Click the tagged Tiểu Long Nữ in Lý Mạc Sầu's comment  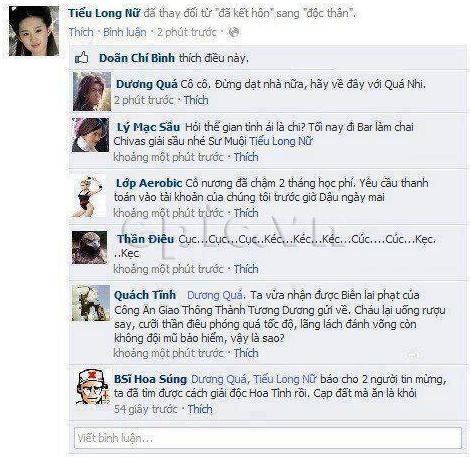click(281, 141)
